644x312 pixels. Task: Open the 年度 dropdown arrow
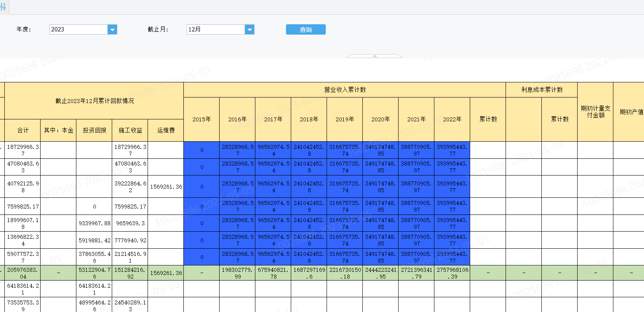(113, 29)
